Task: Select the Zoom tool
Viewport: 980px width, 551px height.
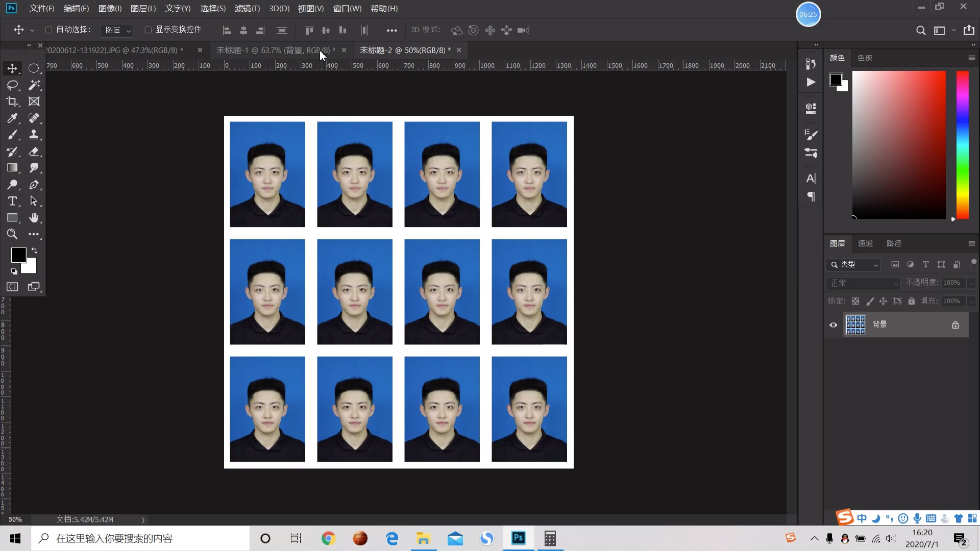Action: [x=12, y=234]
